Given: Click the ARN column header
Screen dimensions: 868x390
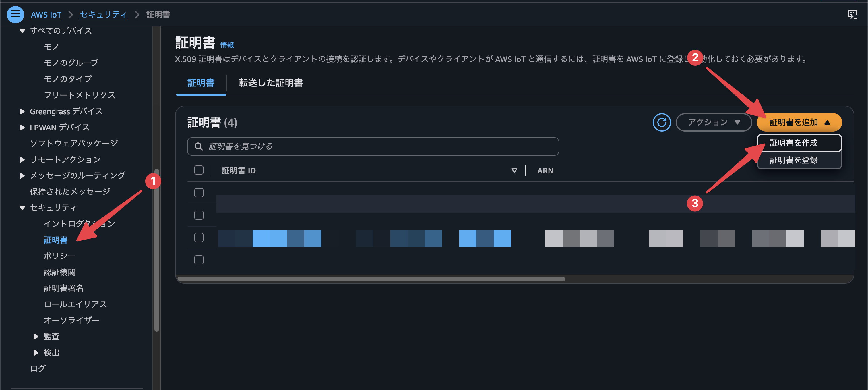Looking at the screenshot, I should coord(545,171).
